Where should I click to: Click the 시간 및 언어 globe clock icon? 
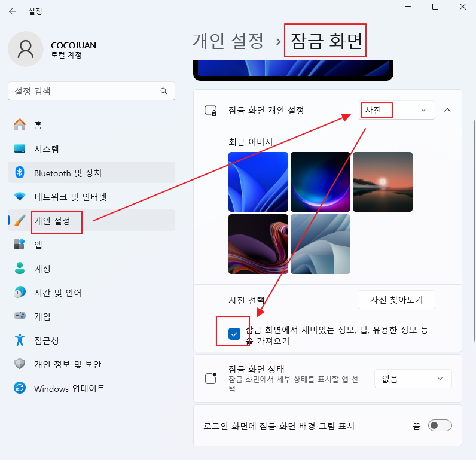pyautogui.click(x=20, y=292)
